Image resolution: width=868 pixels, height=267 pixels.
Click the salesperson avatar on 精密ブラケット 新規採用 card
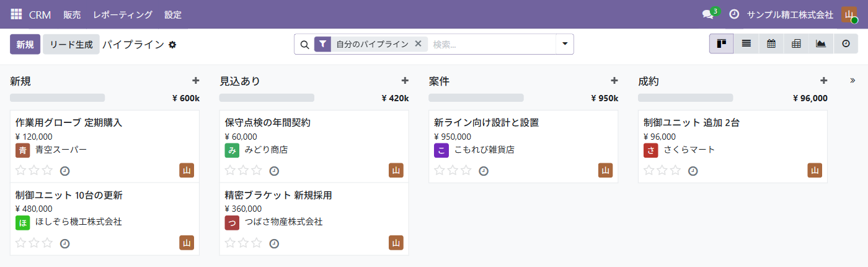396,243
